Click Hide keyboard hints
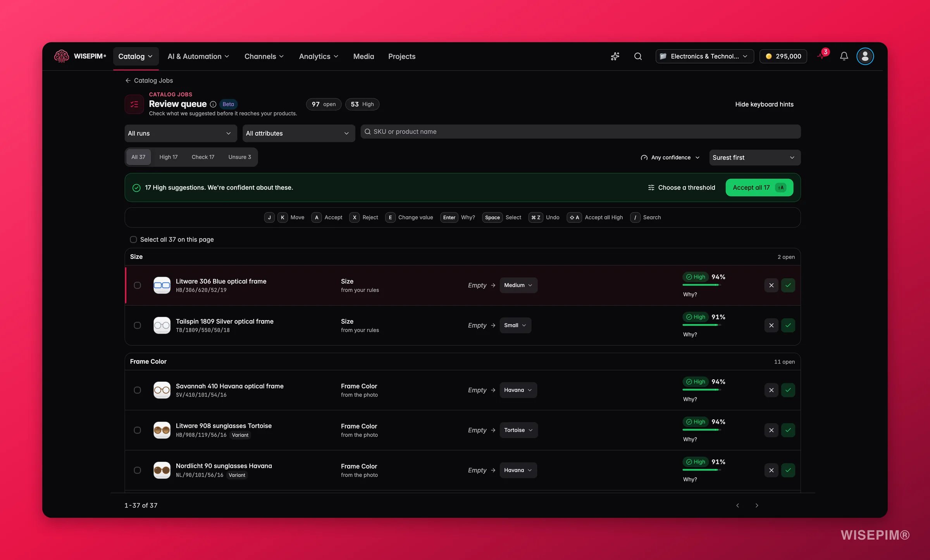 tap(764, 104)
